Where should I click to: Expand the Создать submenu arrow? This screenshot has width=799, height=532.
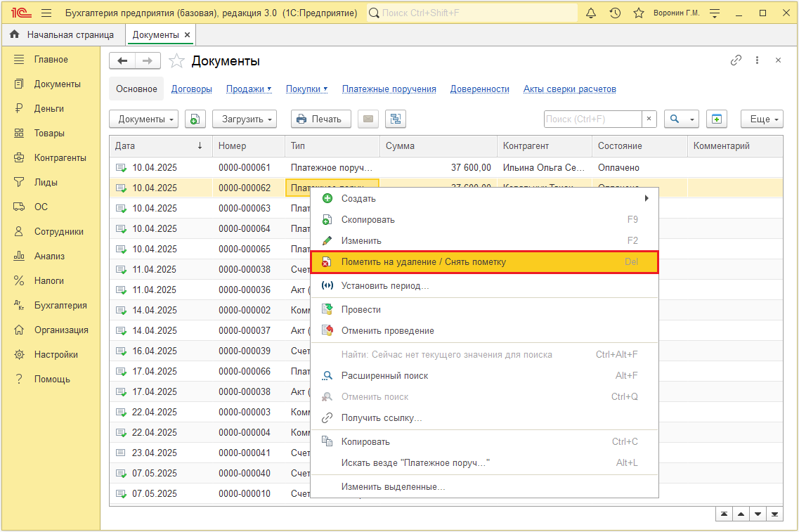pos(646,198)
